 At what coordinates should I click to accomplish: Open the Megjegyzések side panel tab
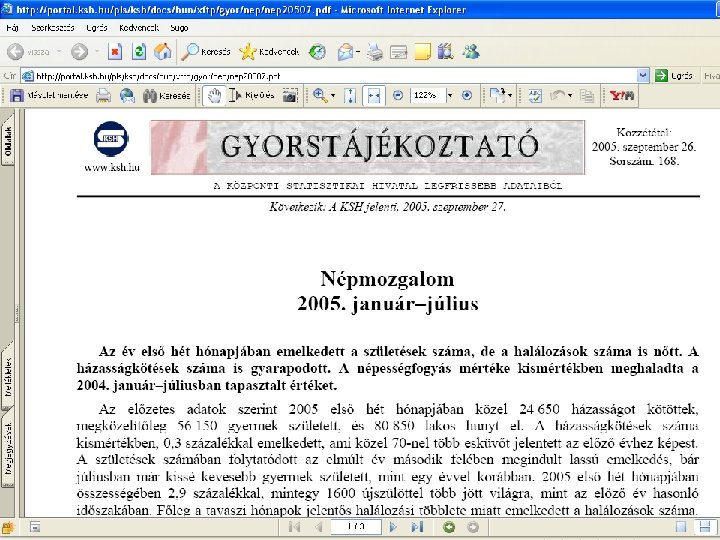pos(8,448)
